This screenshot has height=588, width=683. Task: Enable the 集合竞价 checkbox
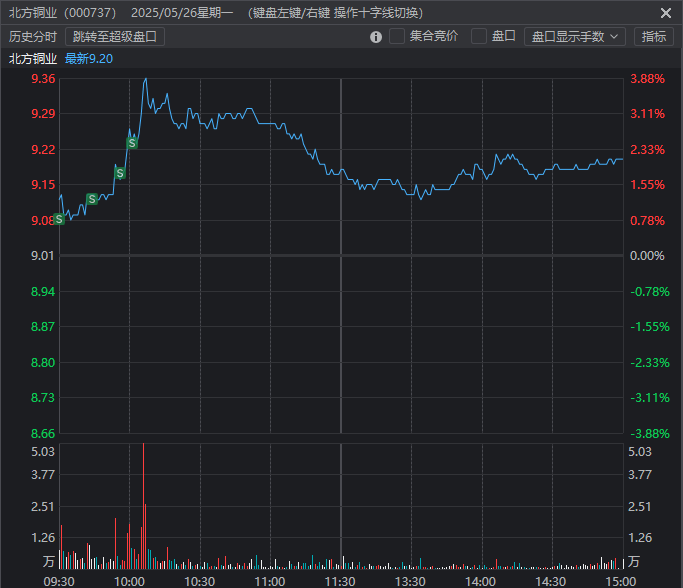pyautogui.click(x=397, y=37)
